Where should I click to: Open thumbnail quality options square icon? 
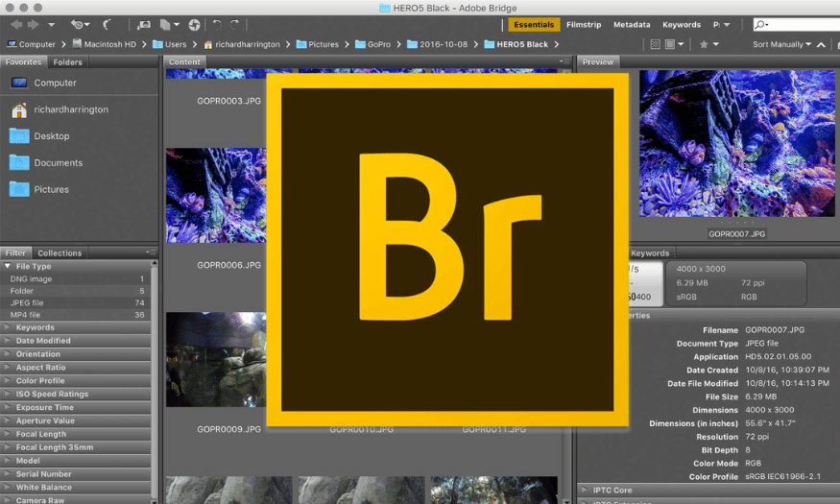[674, 44]
